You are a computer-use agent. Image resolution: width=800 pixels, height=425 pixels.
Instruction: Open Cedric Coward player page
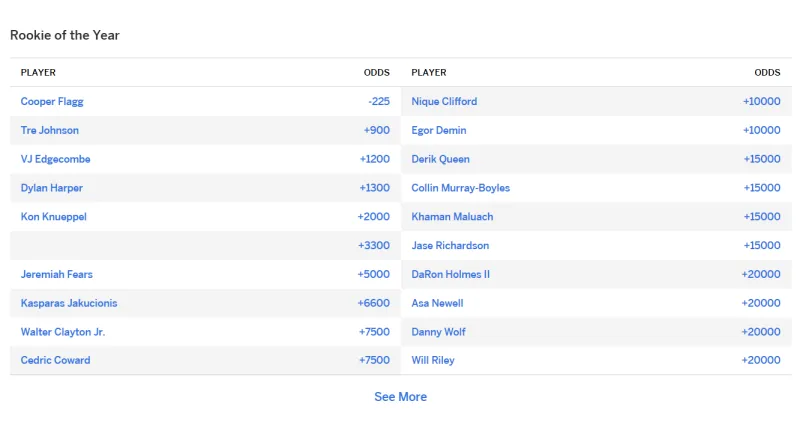click(x=56, y=361)
